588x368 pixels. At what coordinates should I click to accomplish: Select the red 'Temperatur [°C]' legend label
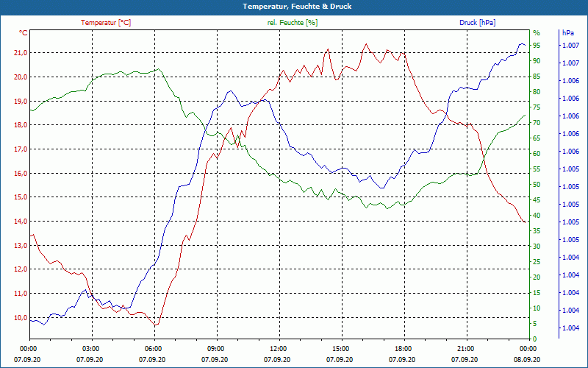pos(106,23)
